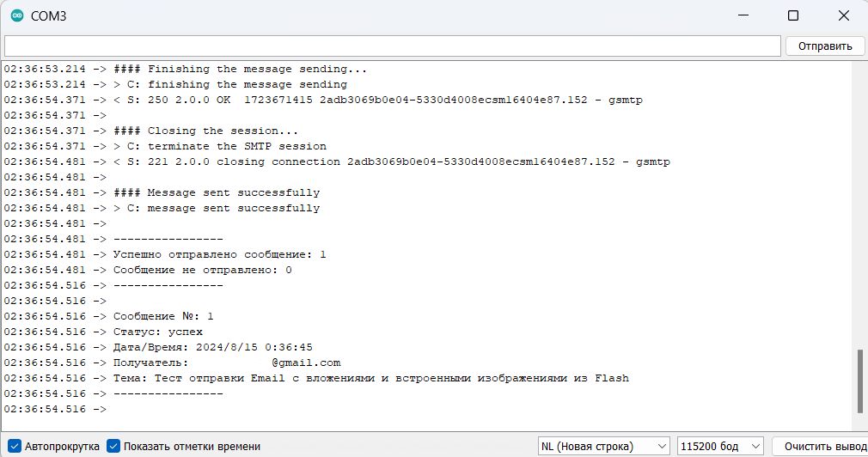
Task: Toggle the Автопрокрутка checkbox
Action: 15,446
